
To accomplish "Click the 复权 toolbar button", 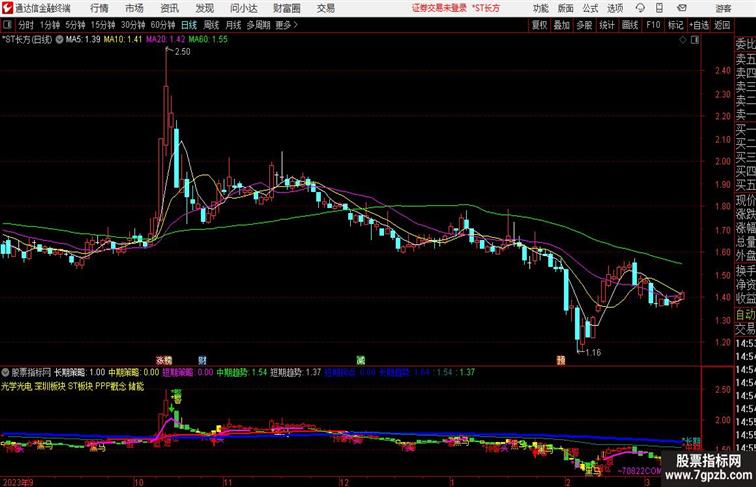I will click(x=540, y=25).
